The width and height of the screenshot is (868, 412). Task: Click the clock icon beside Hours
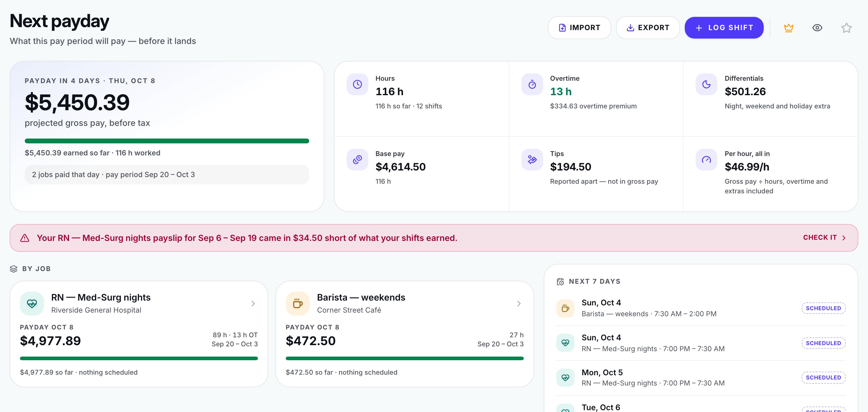click(x=357, y=84)
